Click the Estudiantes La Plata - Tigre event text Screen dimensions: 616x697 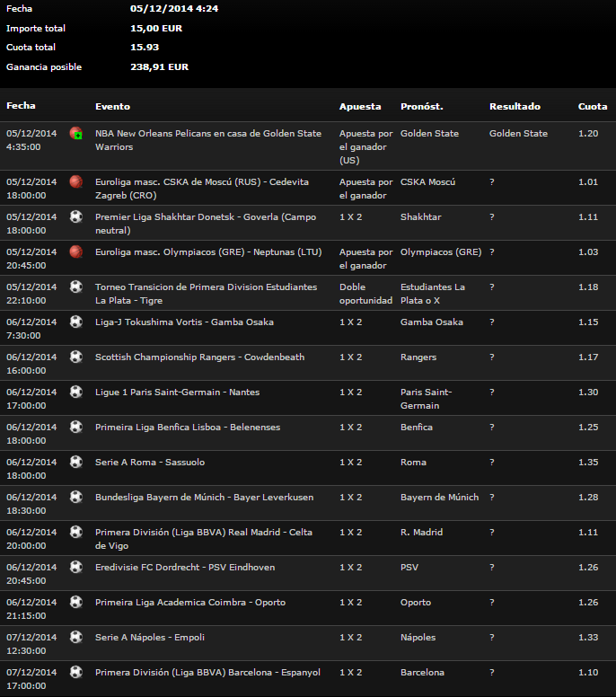[x=206, y=294]
